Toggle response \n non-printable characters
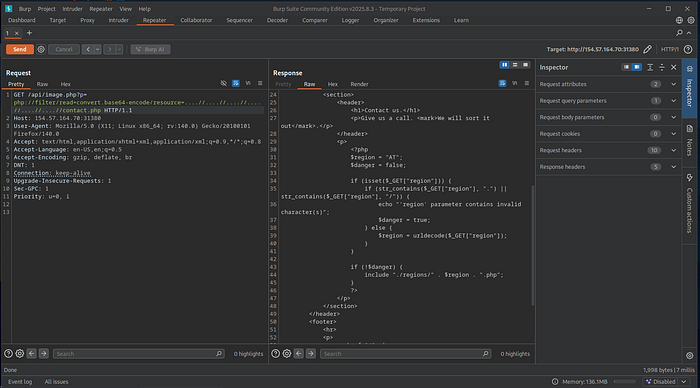Screen dimensions: 700x388 click(515, 83)
